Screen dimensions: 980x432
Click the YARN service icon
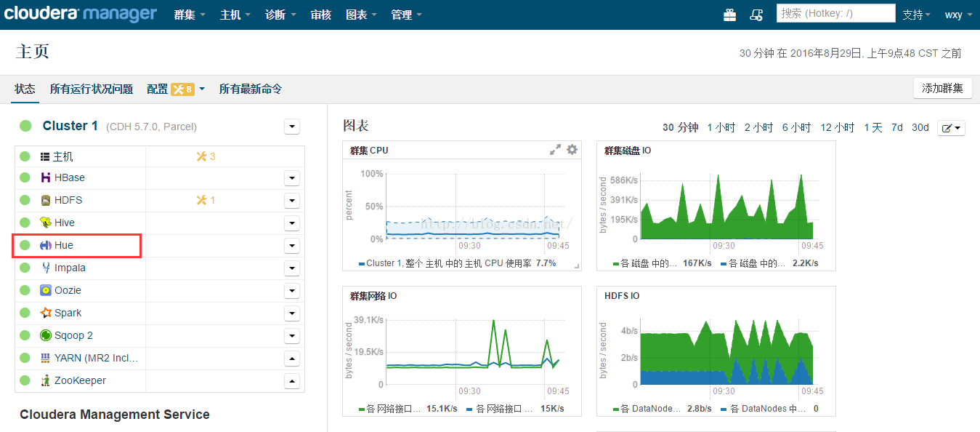(46, 358)
